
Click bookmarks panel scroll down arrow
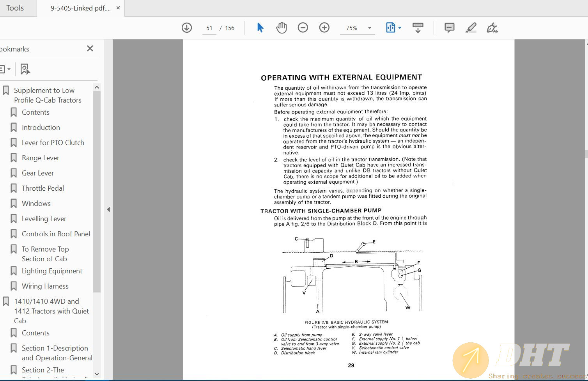pos(97,374)
